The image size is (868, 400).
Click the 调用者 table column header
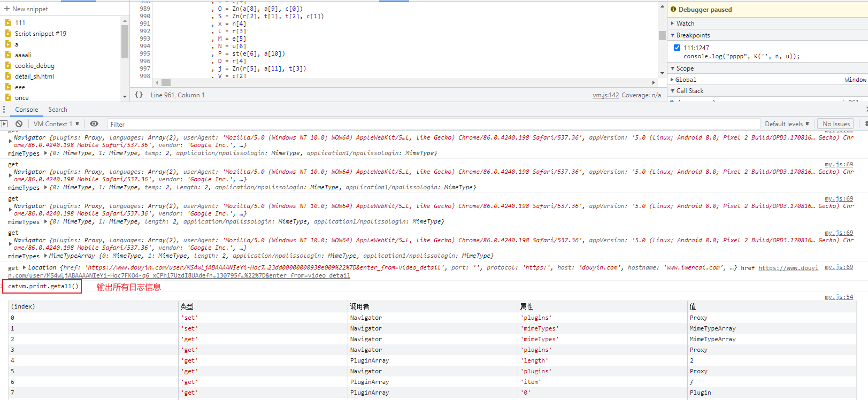(433, 306)
